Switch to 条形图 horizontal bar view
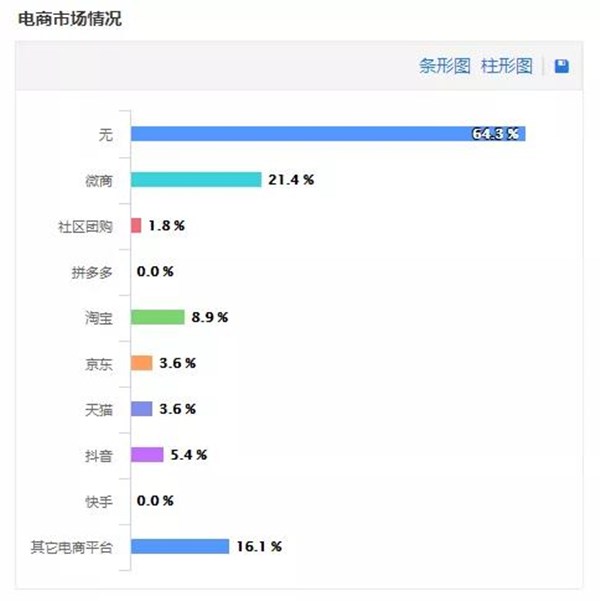 445,66
